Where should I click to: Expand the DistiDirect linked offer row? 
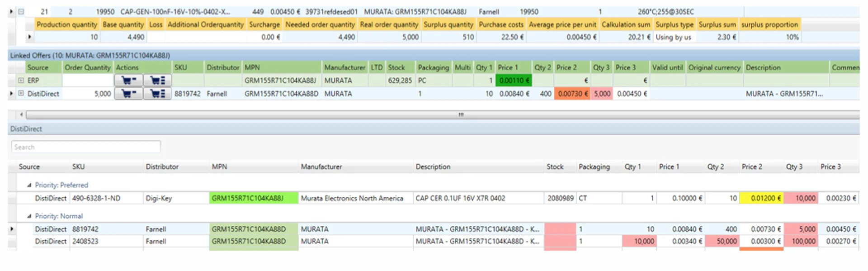pos(21,94)
